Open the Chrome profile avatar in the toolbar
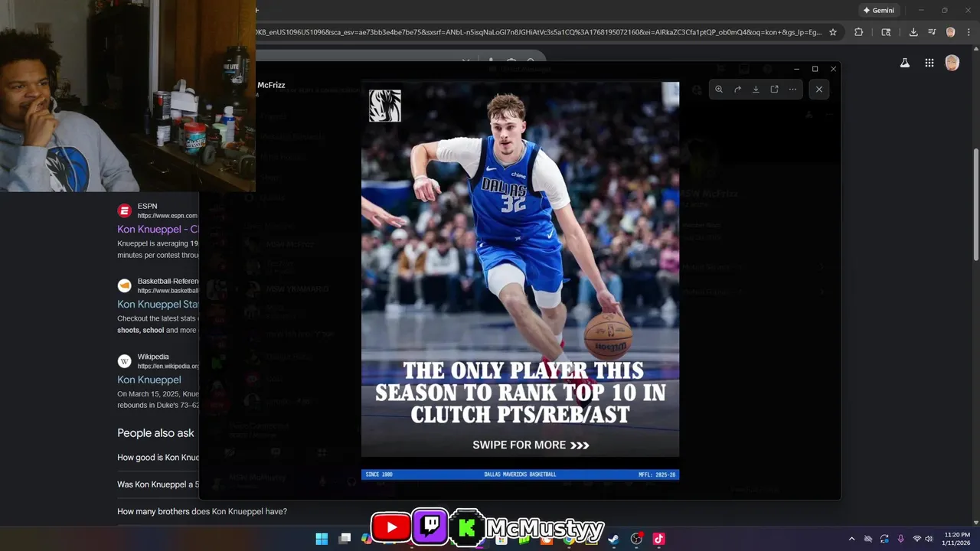 950,32
